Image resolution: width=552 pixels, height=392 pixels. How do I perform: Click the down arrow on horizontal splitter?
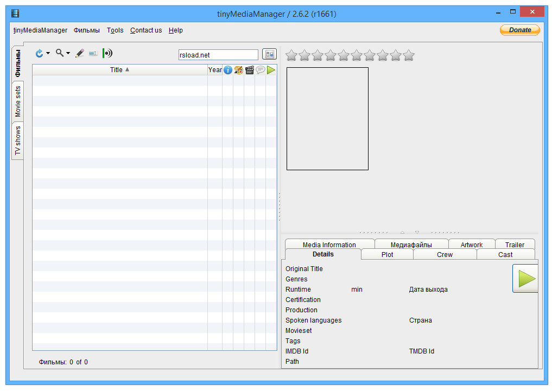click(x=417, y=233)
